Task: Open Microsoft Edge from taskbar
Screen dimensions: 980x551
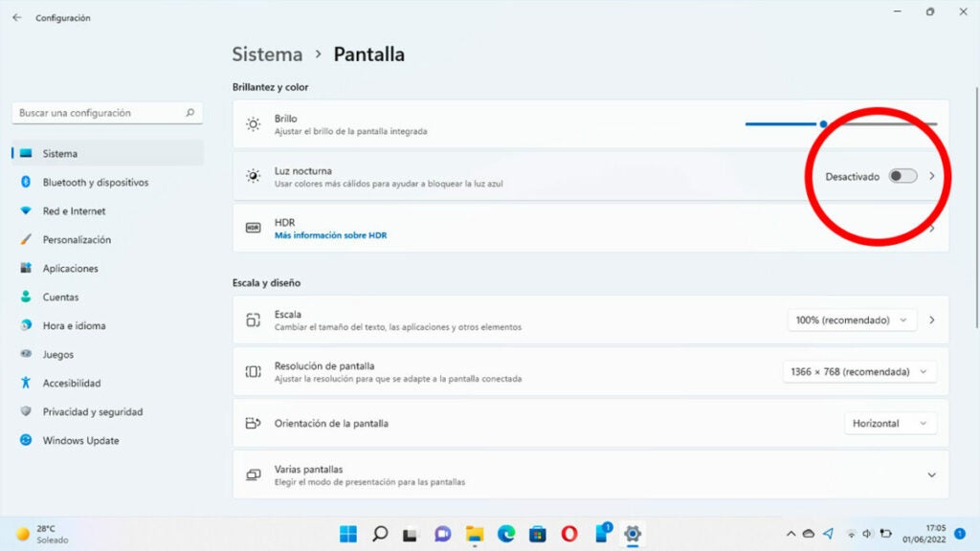Action: [x=506, y=534]
